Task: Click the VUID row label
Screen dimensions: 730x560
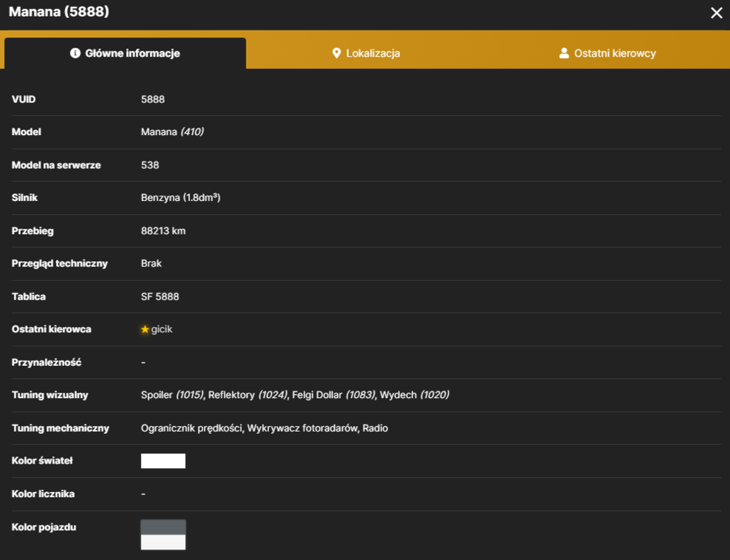Action: (24, 99)
